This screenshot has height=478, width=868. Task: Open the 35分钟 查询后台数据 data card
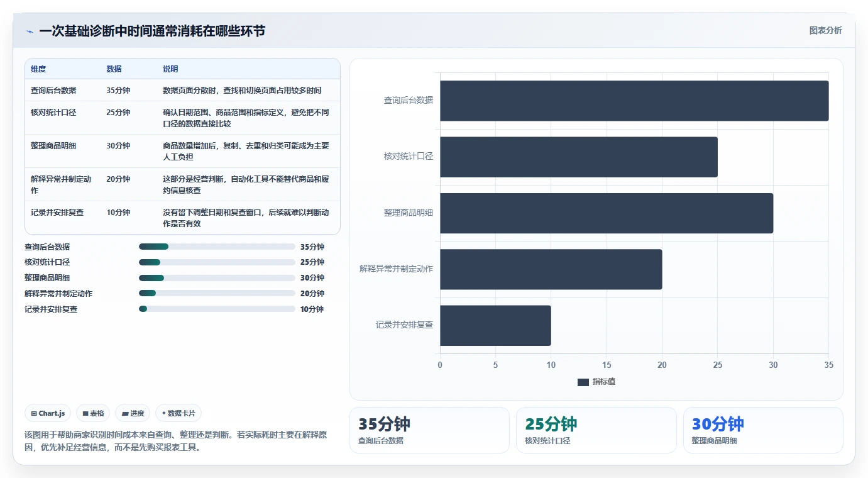[429, 430]
